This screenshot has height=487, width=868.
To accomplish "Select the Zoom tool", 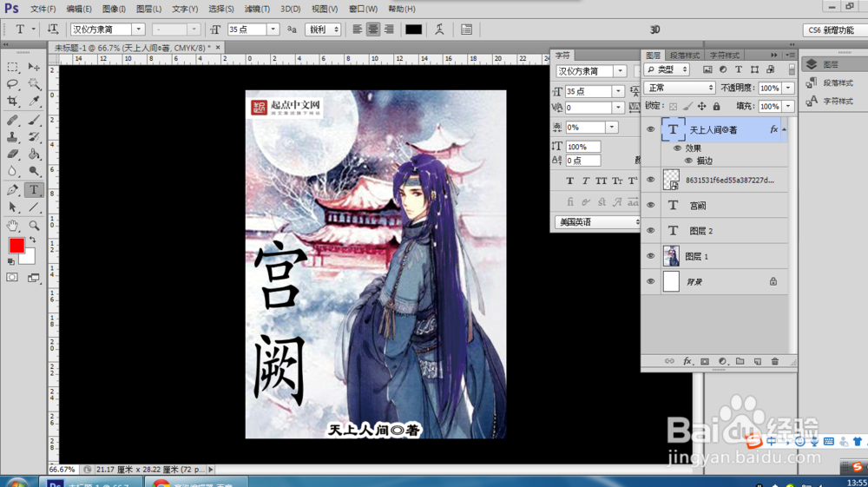I will coord(34,226).
